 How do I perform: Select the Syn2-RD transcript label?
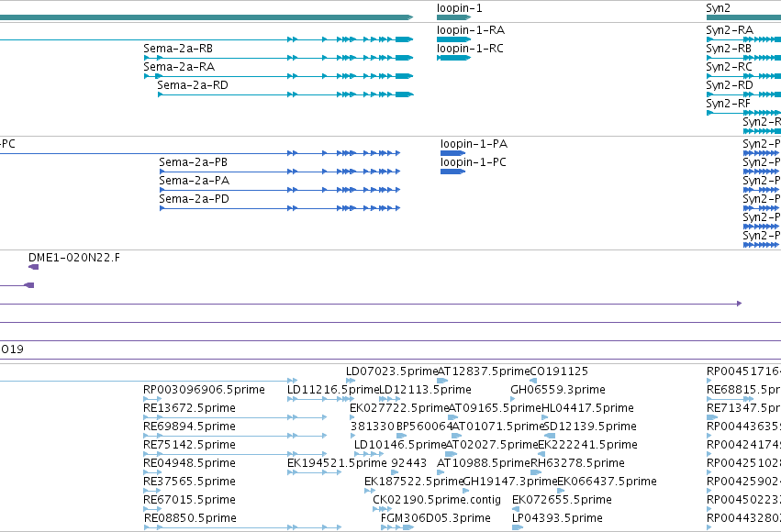pyautogui.click(x=730, y=85)
